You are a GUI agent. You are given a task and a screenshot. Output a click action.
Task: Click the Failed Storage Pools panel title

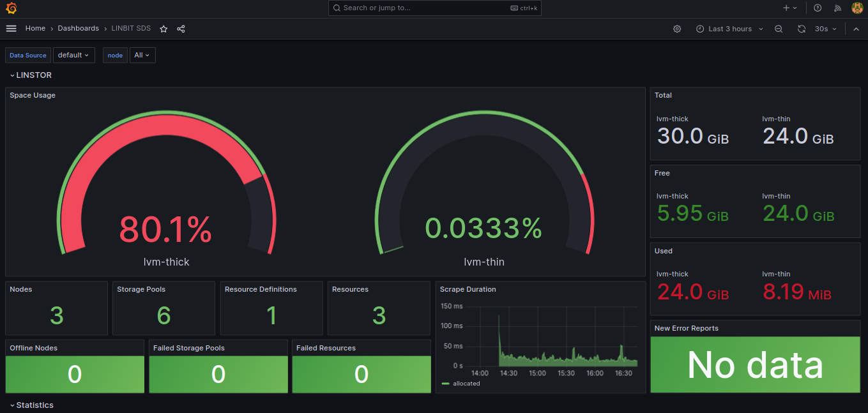tap(189, 348)
